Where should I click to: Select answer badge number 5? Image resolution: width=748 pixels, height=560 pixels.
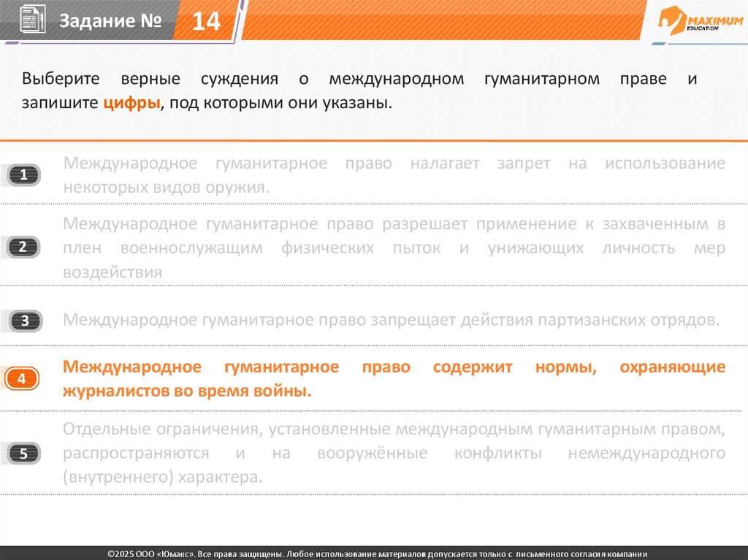(x=24, y=453)
